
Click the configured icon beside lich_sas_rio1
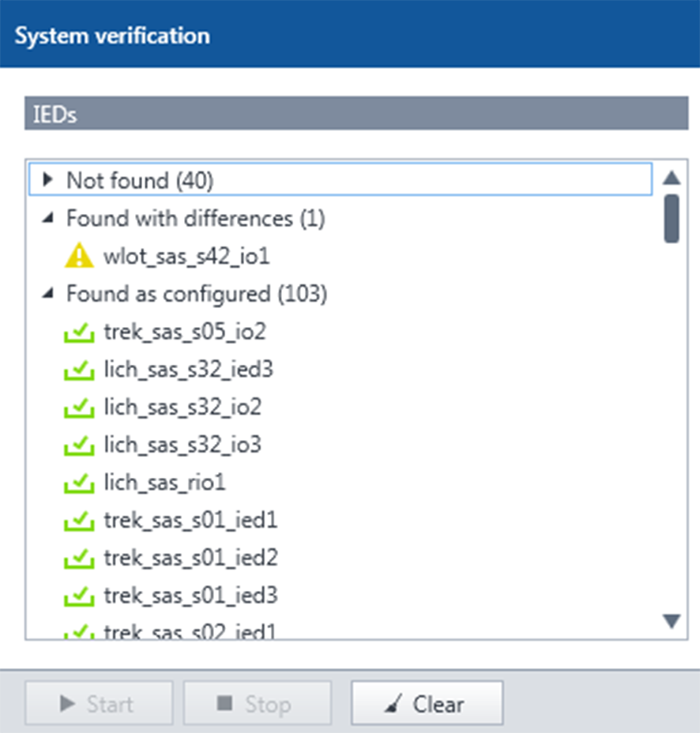tap(79, 483)
